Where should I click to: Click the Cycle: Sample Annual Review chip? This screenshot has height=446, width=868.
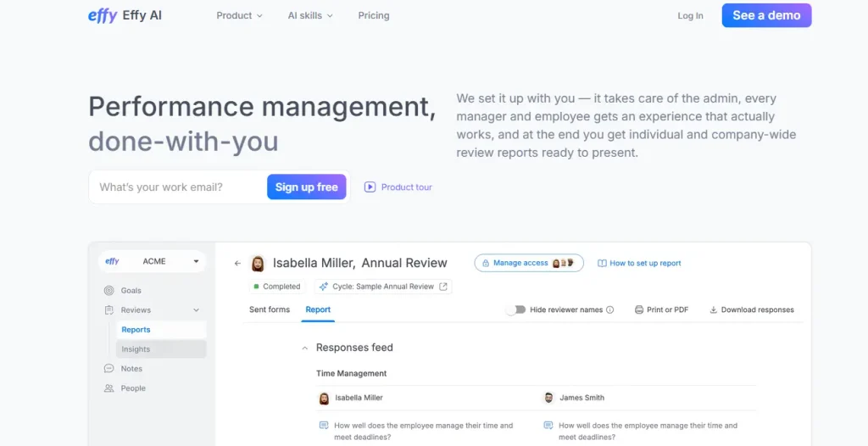[383, 287]
